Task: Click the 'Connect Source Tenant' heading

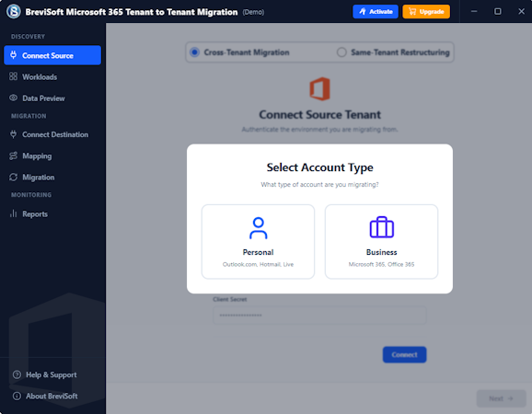Action: [319, 115]
